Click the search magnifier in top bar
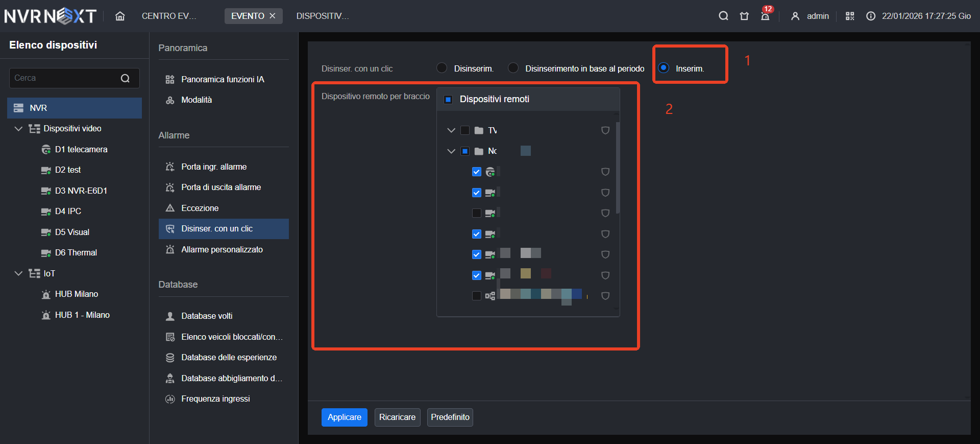The width and height of the screenshot is (980, 444). [x=723, y=16]
